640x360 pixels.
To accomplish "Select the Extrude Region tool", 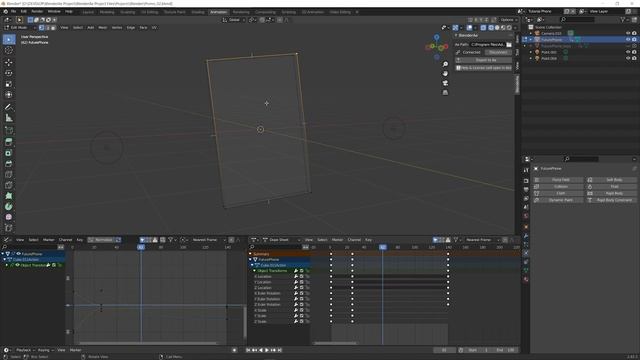I will (9, 142).
